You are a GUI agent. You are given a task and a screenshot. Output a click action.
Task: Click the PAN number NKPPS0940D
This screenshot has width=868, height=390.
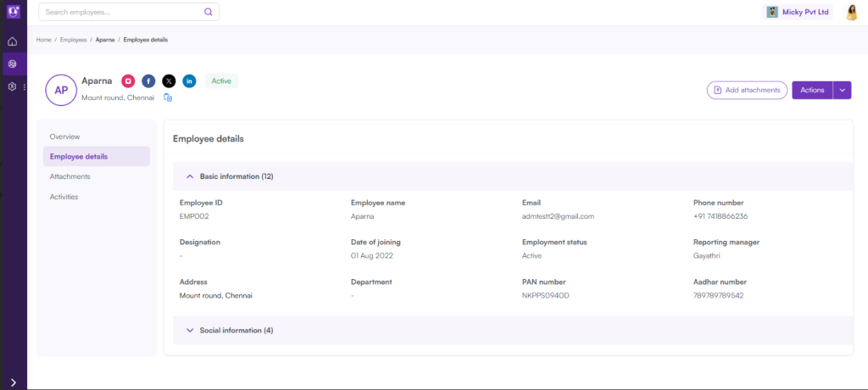[x=546, y=295]
